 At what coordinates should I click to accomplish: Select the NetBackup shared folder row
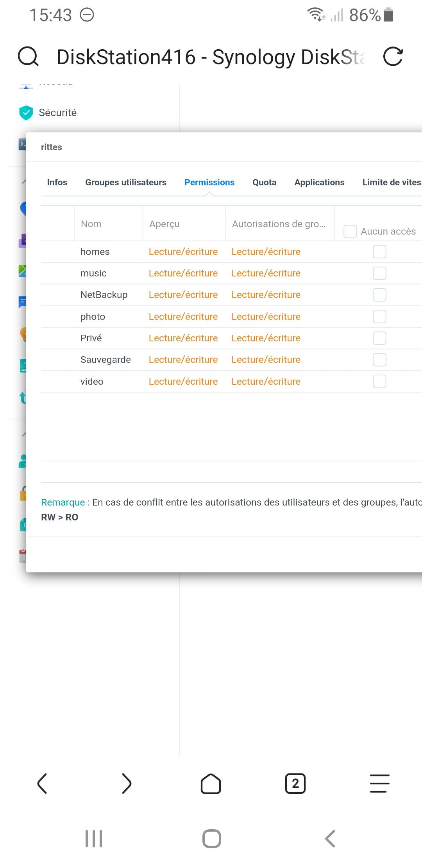point(231,295)
